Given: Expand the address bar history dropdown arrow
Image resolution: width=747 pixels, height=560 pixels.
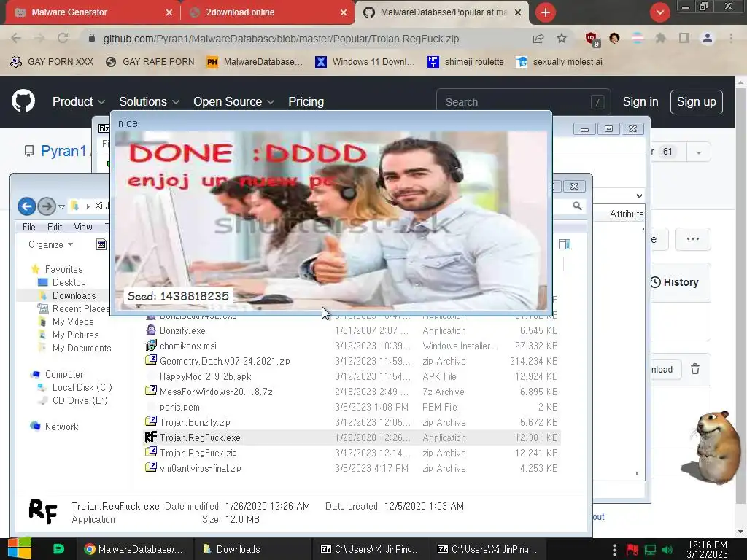Looking at the screenshot, I should coord(61,206).
